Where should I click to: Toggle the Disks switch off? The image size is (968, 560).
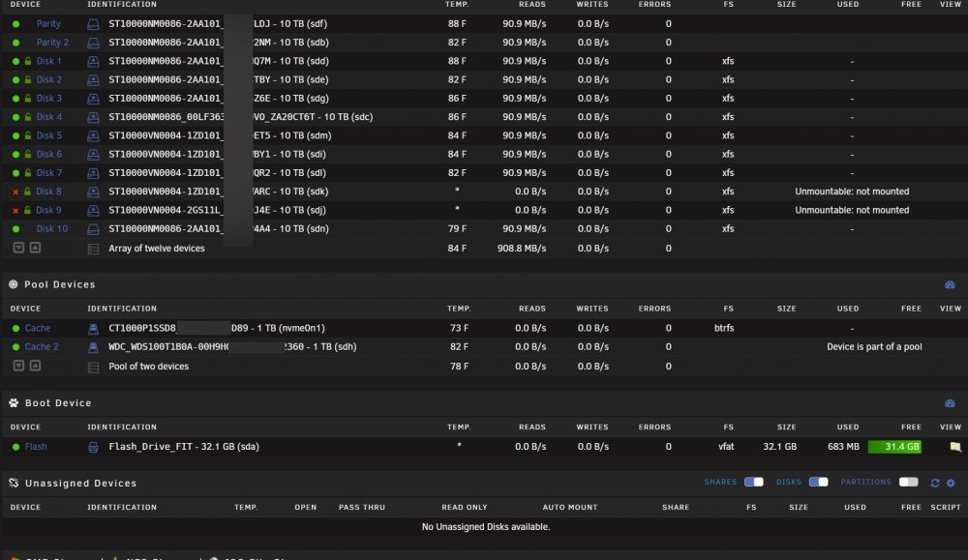819,482
